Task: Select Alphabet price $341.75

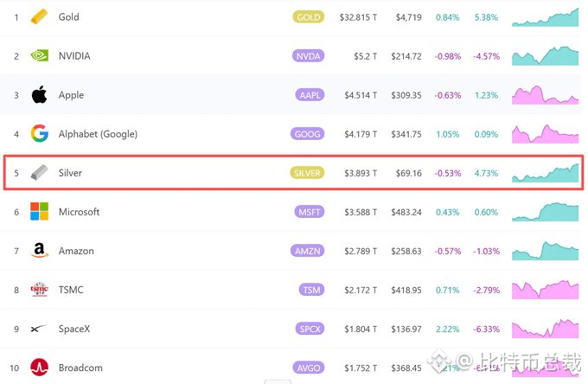Action: coord(406,134)
